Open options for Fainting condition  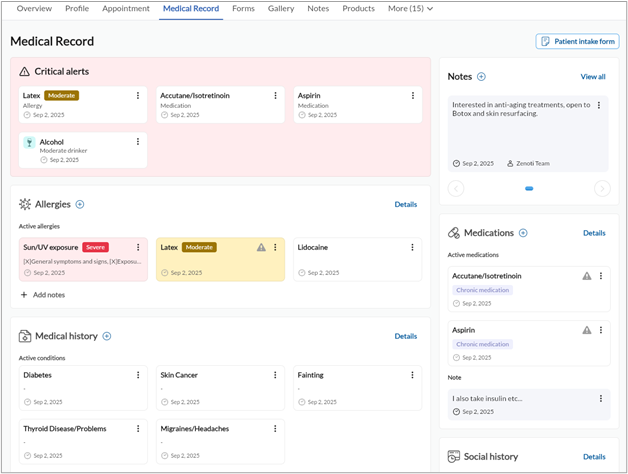tap(412, 375)
